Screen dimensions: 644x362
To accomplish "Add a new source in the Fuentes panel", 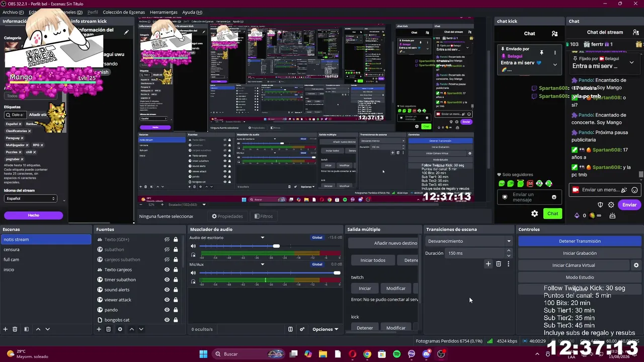I will coord(99,329).
